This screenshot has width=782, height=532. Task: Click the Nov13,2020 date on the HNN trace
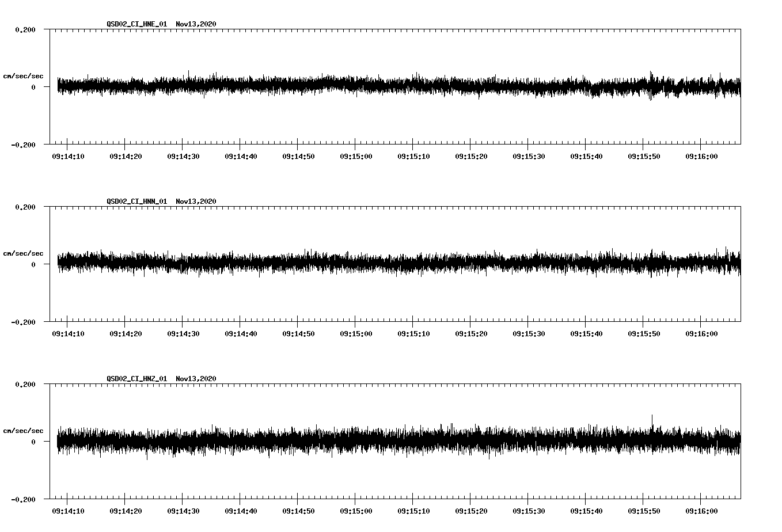tap(195, 202)
